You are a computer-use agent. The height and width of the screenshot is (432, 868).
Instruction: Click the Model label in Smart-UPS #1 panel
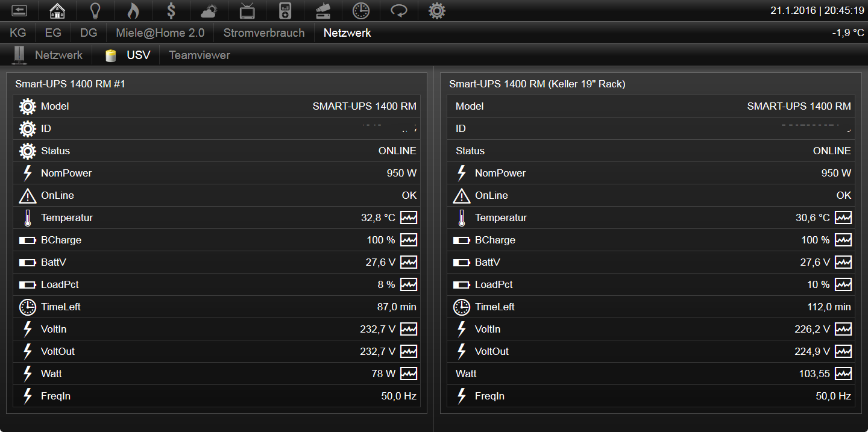[x=55, y=106]
